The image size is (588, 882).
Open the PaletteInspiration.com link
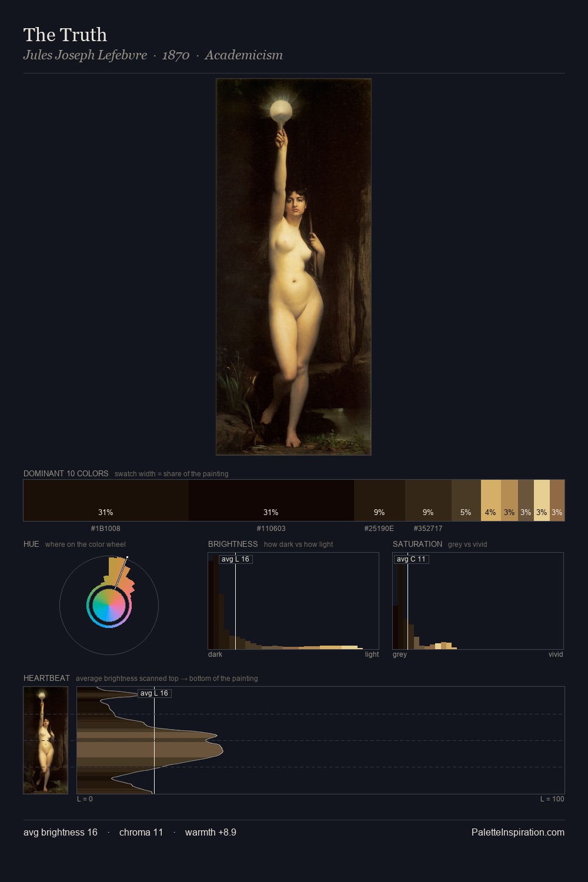[x=518, y=832]
